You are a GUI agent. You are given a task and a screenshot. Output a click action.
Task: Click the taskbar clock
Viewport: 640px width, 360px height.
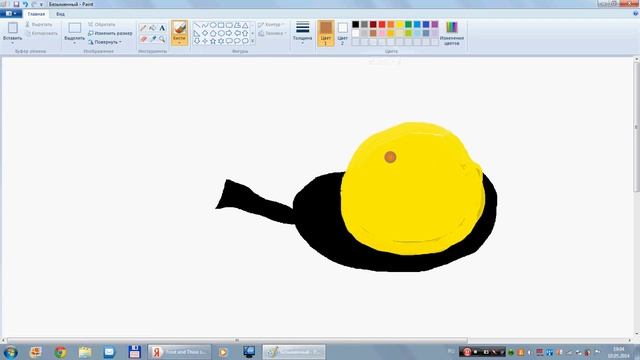coord(619,352)
